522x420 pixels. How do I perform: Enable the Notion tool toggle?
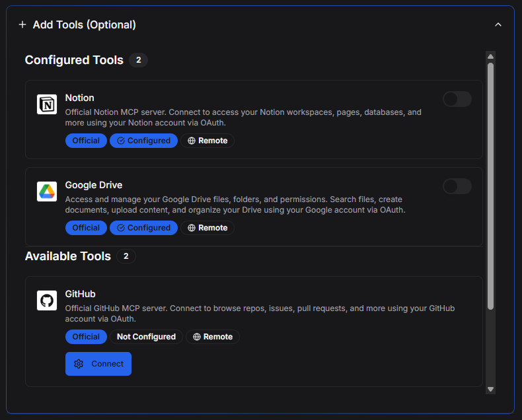[x=457, y=99]
